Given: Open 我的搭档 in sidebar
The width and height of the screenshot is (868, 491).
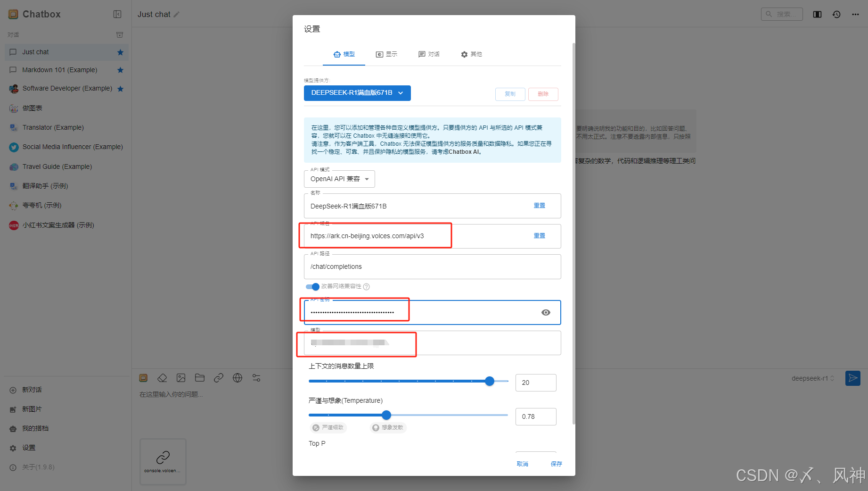Looking at the screenshot, I should (x=66, y=428).
